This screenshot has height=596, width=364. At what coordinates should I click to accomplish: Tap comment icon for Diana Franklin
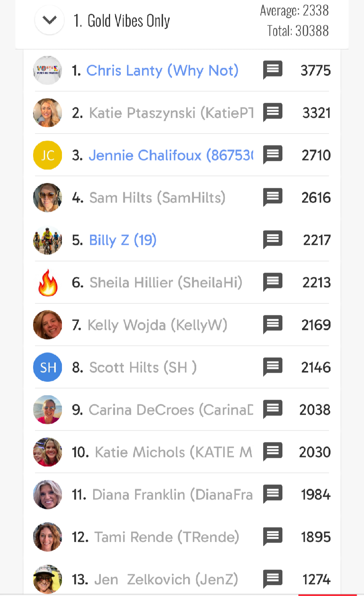click(x=273, y=494)
